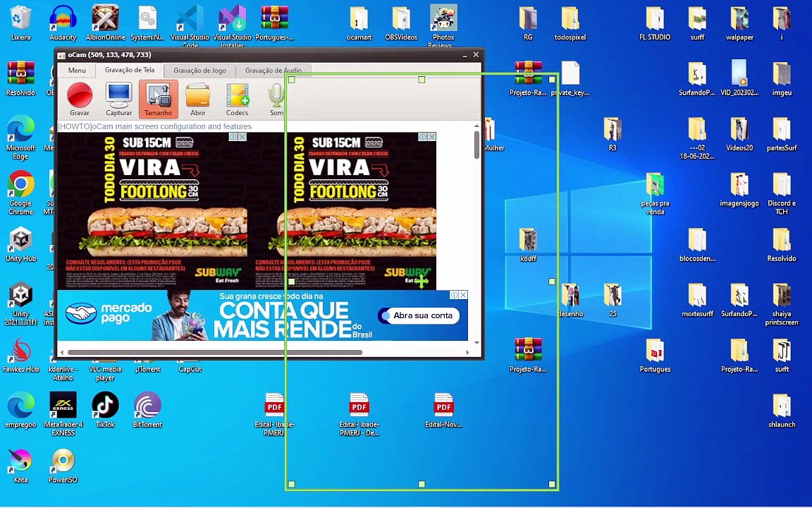Viewport: 812px width, 508px height.
Task: Click the scroll down arrow in oCam
Action: [476, 343]
